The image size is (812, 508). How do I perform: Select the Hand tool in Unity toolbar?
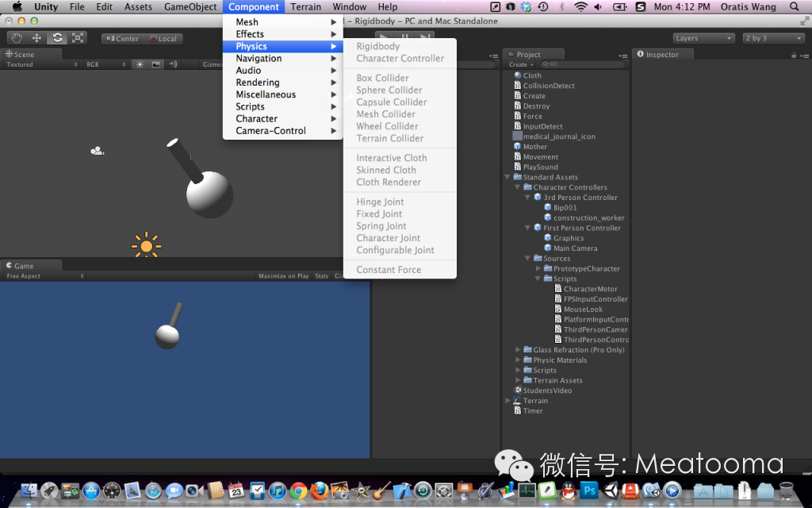17,38
